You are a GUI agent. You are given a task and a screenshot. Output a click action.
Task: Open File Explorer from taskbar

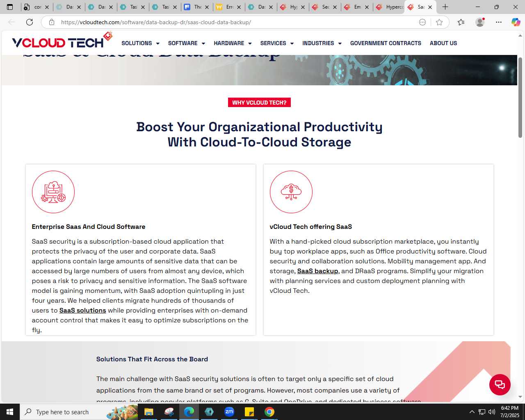click(x=148, y=412)
